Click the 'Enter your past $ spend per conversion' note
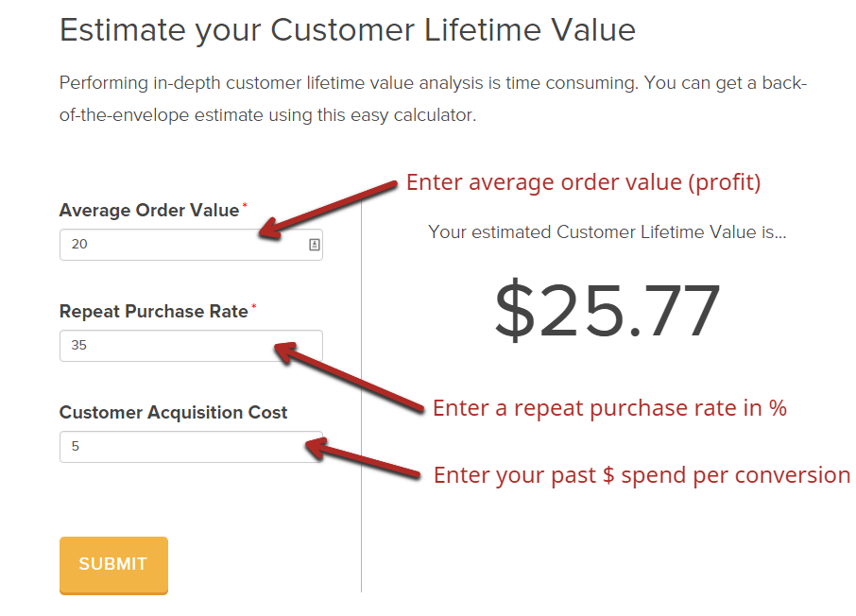 coord(642,475)
